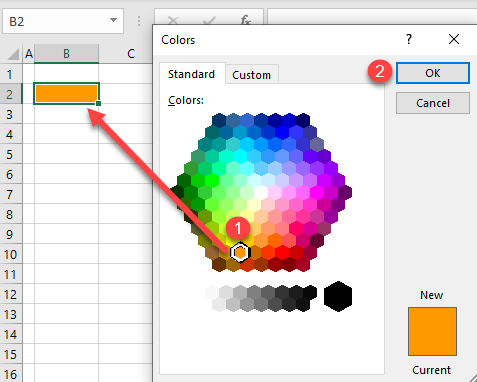Viewport: 477px width, 382px height.
Task: Click the New color preview square
Action: [x=432, y=332]
